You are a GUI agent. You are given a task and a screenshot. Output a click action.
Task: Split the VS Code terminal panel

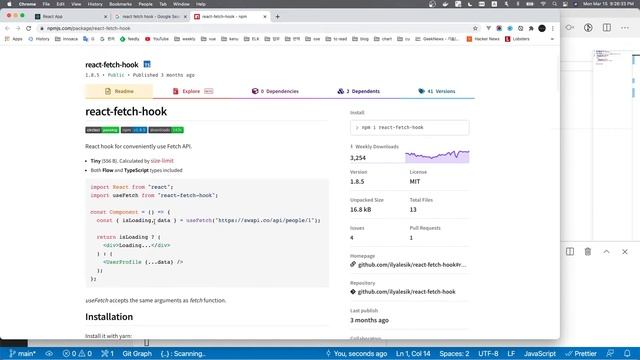click(570, 251)
